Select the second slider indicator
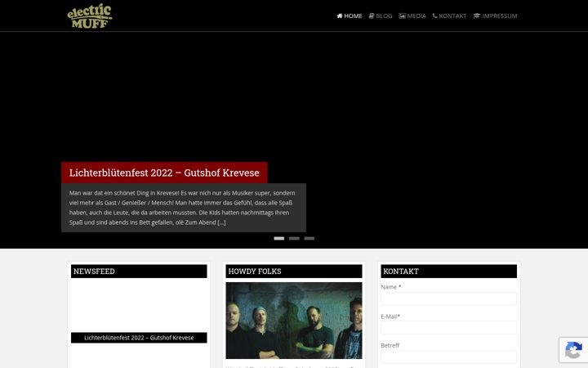588x368 pixels. click(294, 239)
